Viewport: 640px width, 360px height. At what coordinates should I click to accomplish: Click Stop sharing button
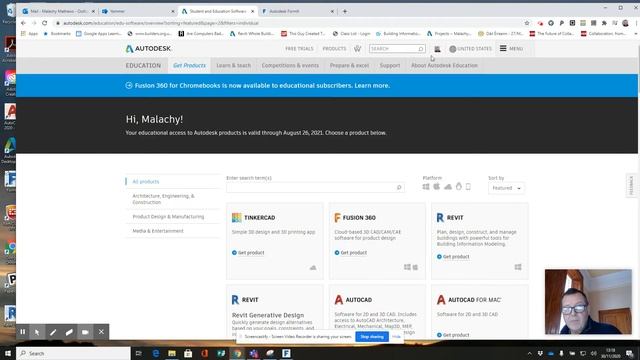[372, 337]
